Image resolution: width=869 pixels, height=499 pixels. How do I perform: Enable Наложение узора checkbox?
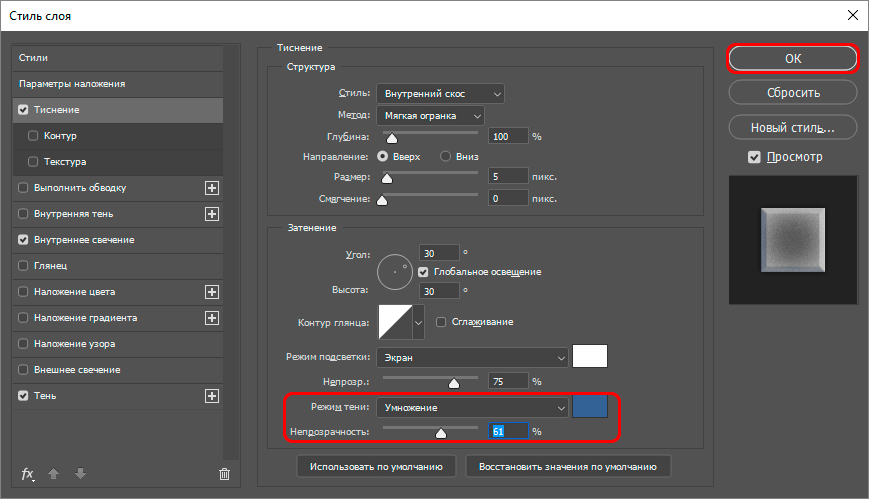pos(23,344)
